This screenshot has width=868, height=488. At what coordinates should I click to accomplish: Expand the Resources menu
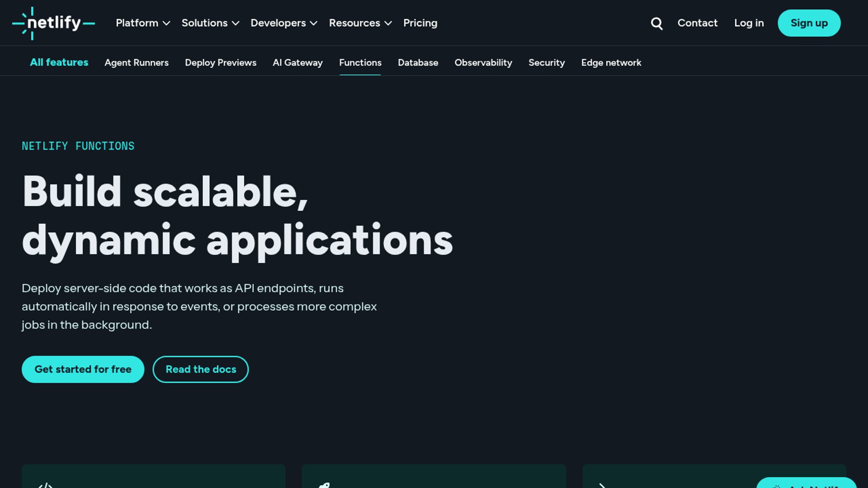(360, 23)
